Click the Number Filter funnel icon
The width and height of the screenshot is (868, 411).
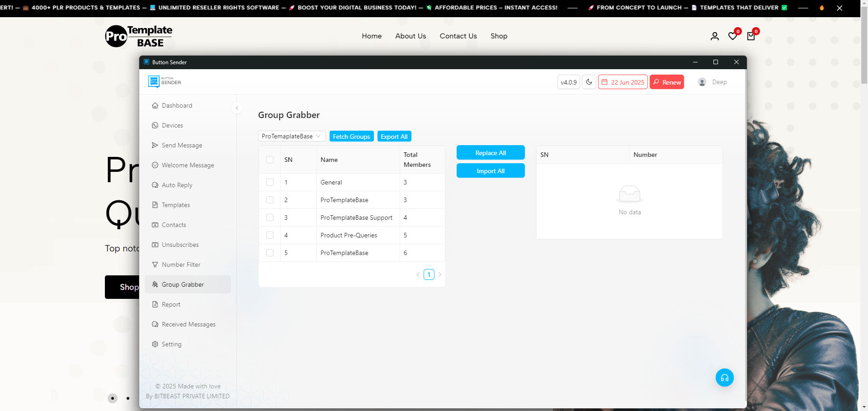point(155,265)
